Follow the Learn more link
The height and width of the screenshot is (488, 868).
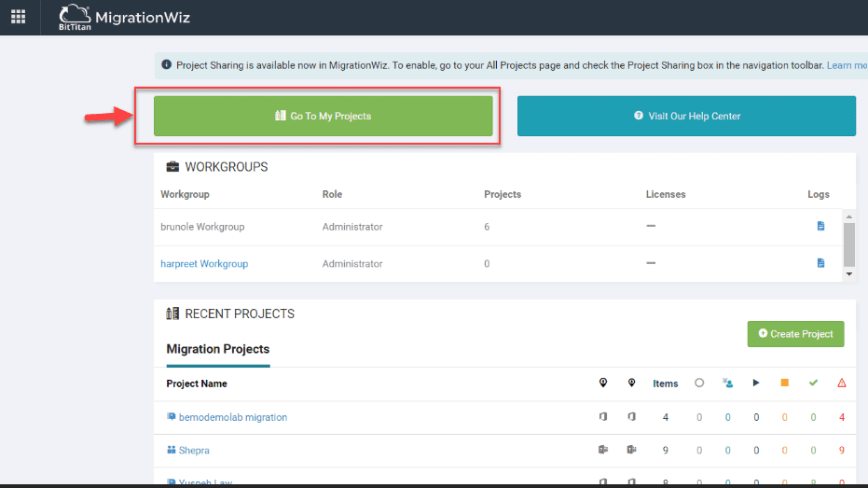click(x=847, y=65)
